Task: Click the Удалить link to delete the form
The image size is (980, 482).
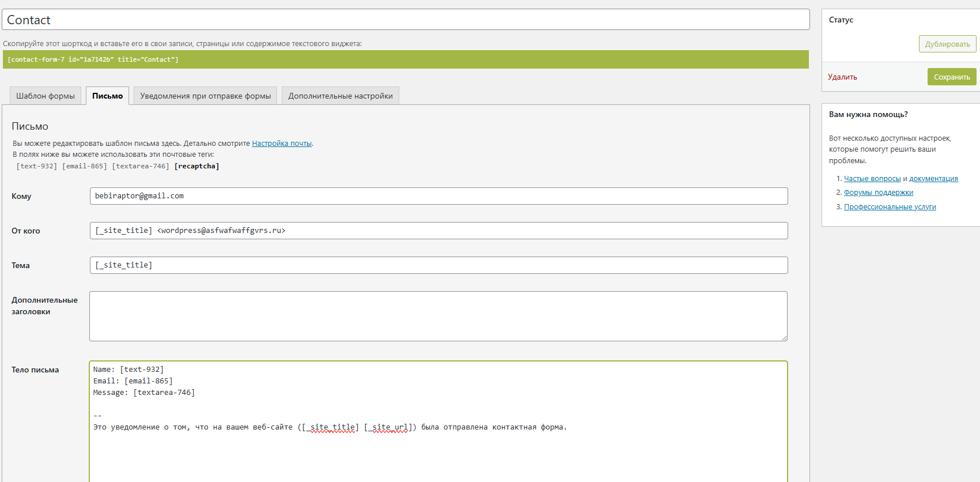Action: (842, 77)
